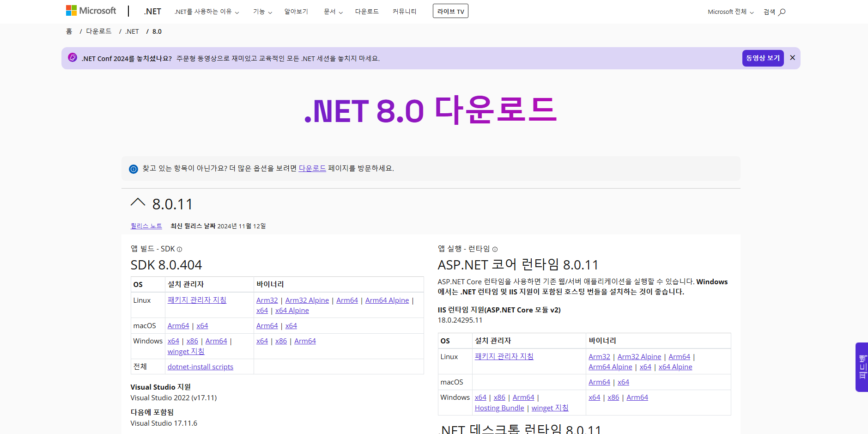Click SDK info icon beside 앱 빌드
Screen dimensions: 868x434
point(179,250)
